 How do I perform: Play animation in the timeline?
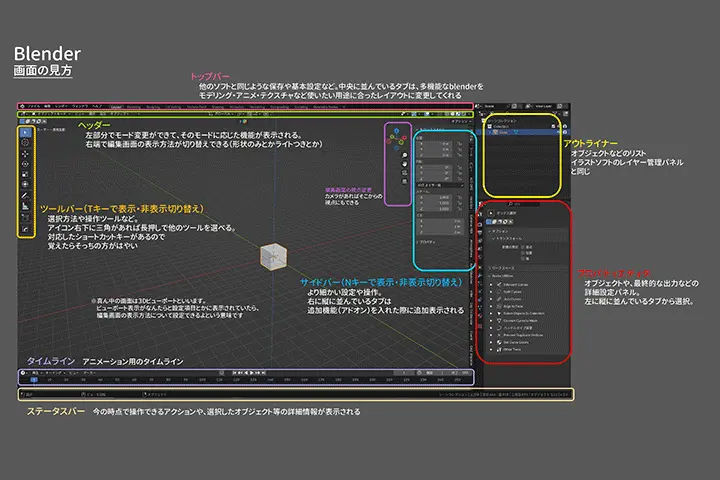(x=252, y=373)
